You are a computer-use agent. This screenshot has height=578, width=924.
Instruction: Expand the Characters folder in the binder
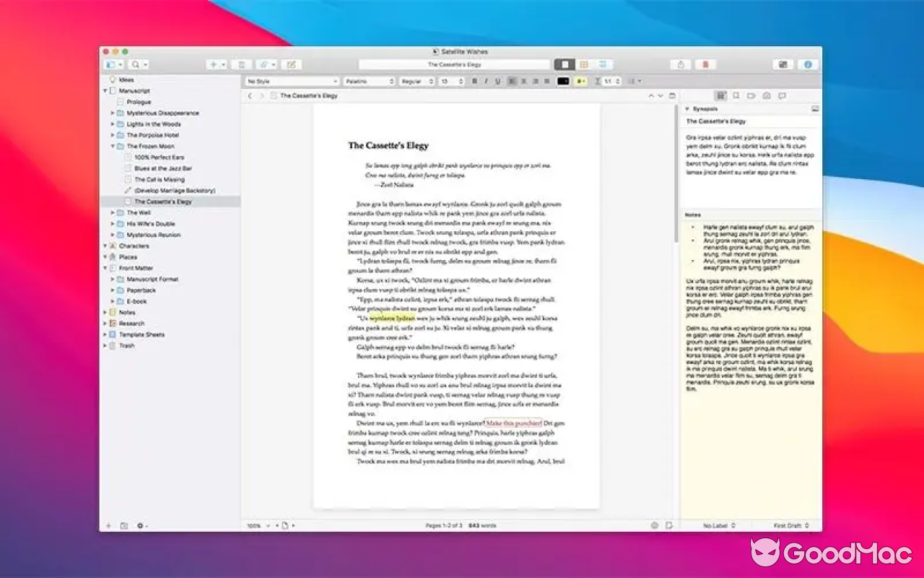[x=105, y=246]
